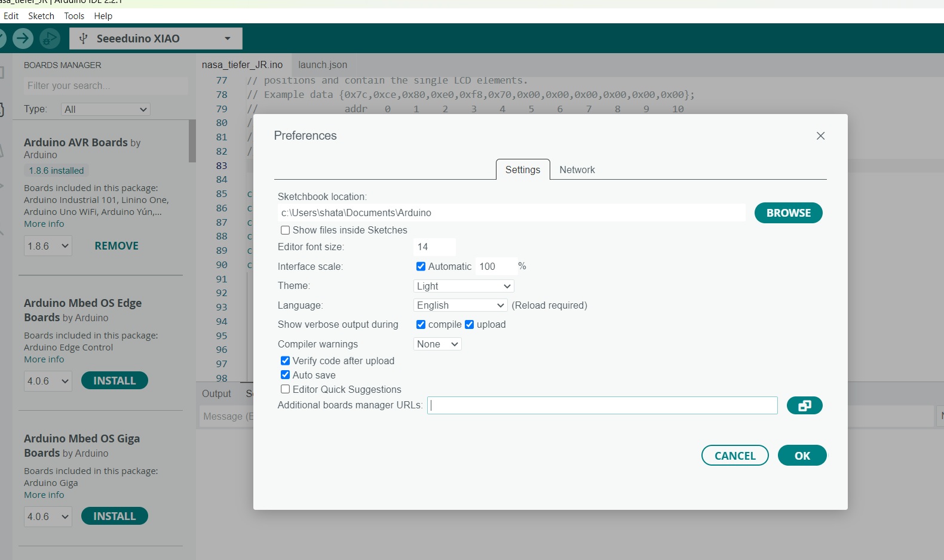
Task: Toggle Auto save checkbox
Action: [285, 375]
